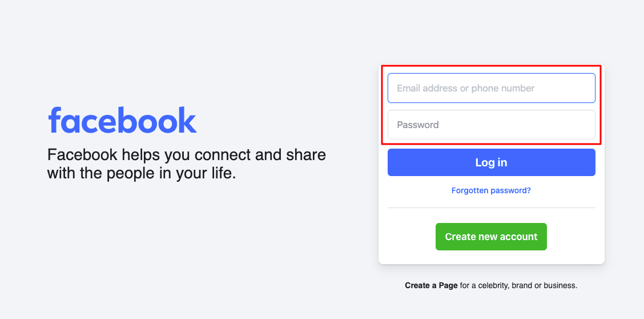Click the tagline line "Facebook helps you connect and share"
This screenshot has height=319, width=644.
tap(186, 155)
